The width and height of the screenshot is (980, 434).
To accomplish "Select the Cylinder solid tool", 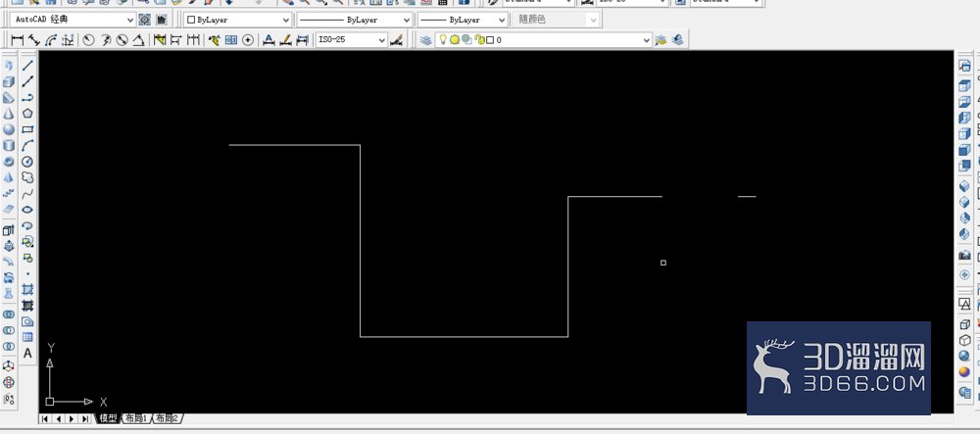I will pyautogui.click(x=9, y=146).
